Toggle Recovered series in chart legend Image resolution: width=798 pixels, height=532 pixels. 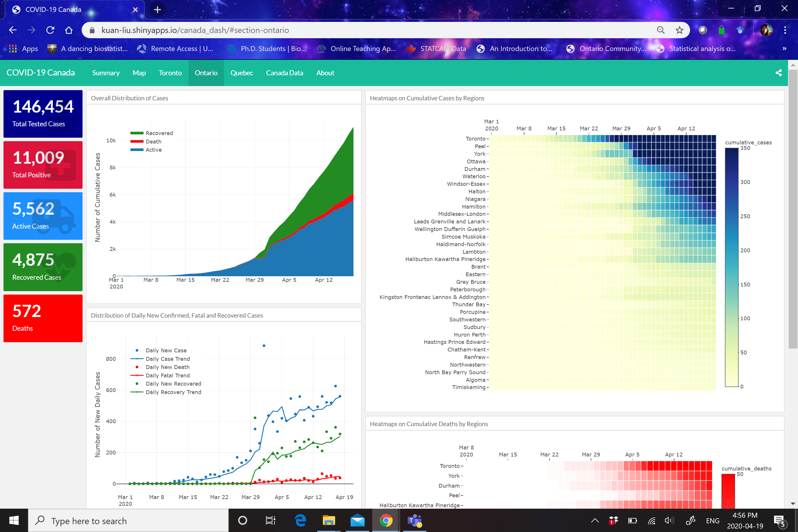159,133
